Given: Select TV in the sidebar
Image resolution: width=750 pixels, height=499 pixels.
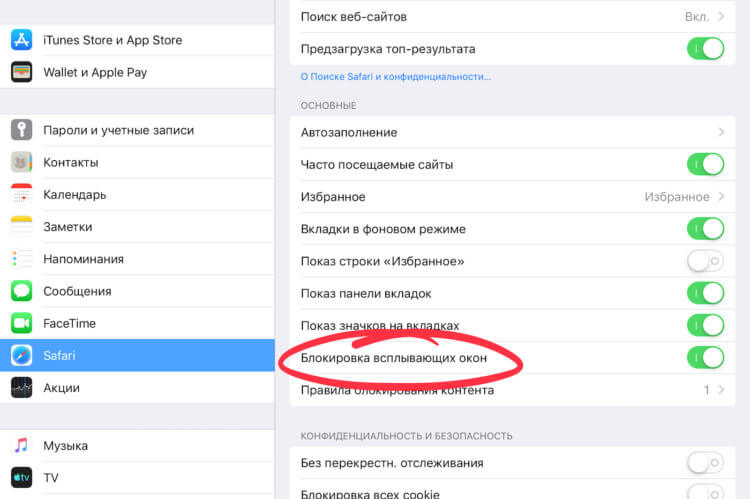Looking at the screenshot, I should (137, 477).
